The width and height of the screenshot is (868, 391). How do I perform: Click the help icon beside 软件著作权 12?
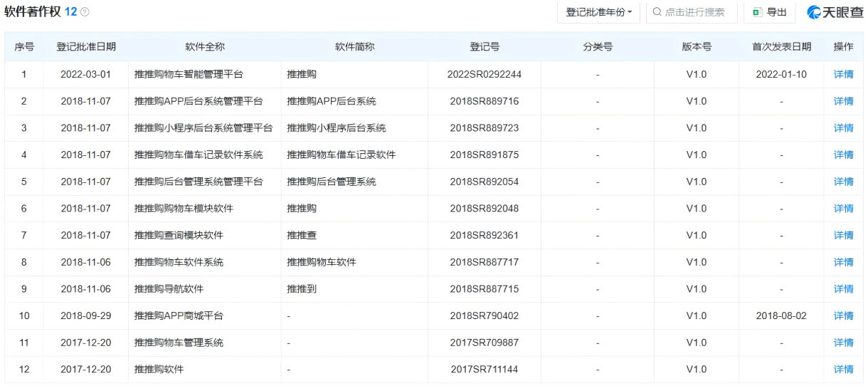pos(85,13)
